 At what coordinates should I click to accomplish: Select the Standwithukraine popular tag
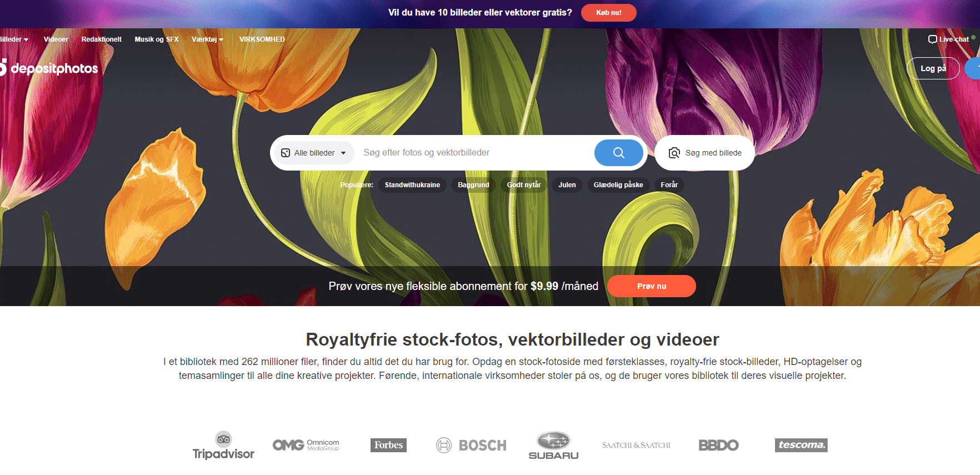coord(412,185)
